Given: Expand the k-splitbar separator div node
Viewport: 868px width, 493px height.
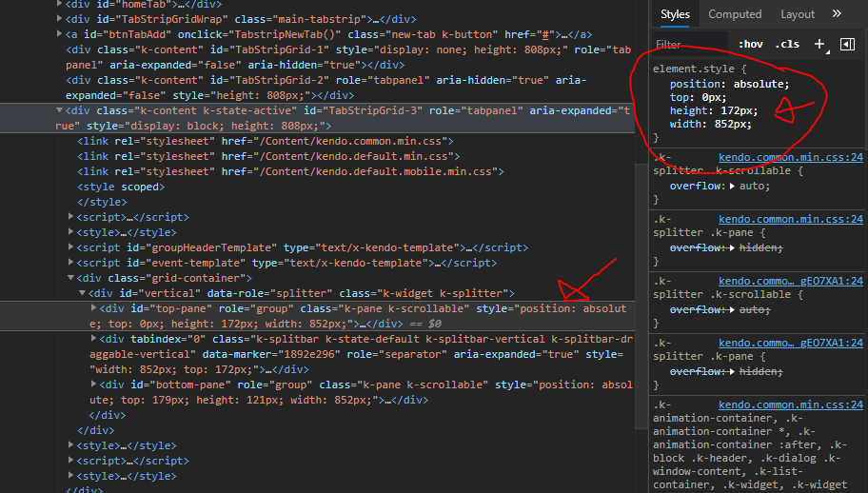Looking at the screenshot, I should coord(93,338).
